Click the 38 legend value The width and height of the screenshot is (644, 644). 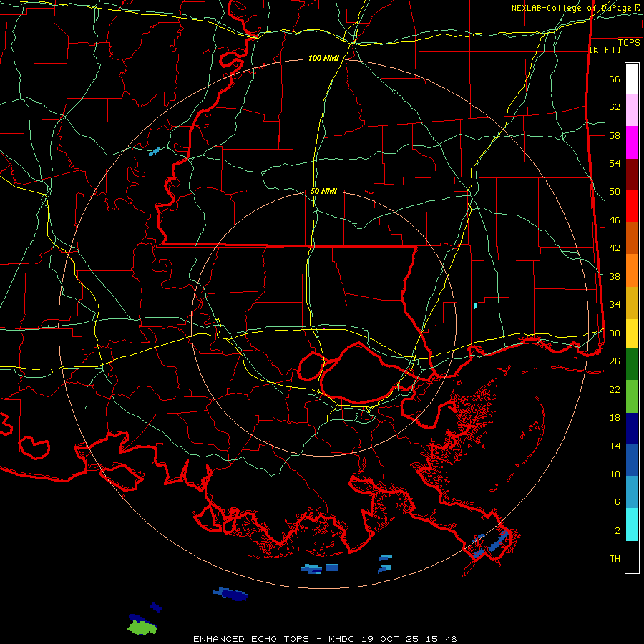615,276
